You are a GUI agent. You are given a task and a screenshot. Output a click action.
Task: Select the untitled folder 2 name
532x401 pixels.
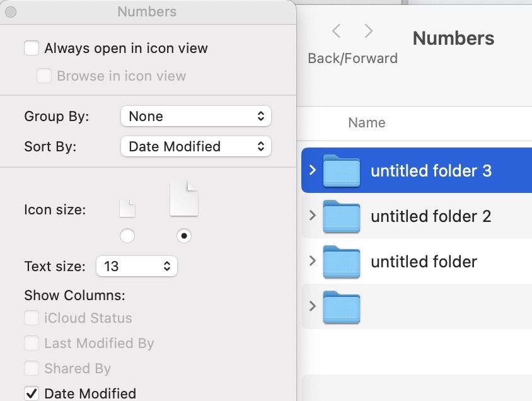[x=431, y=216]
